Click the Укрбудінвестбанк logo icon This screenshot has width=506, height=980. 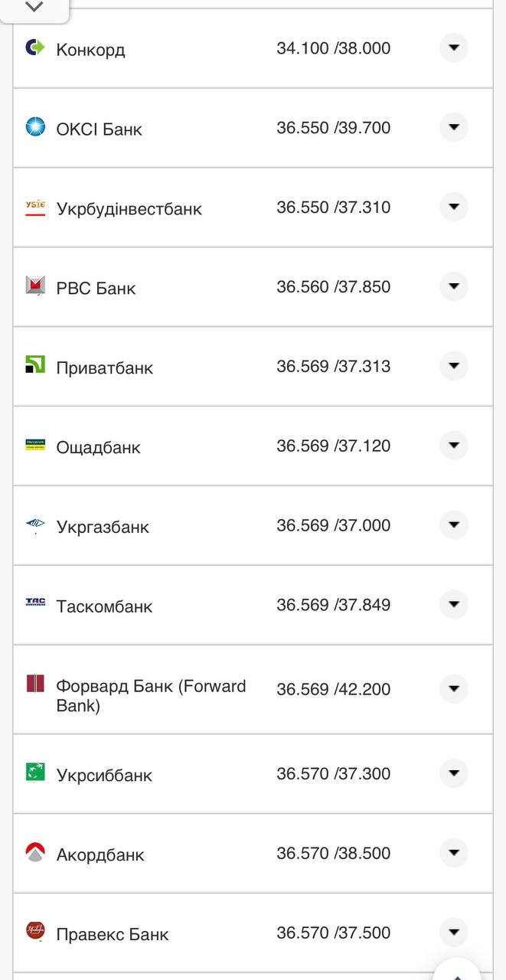point(35,207)
